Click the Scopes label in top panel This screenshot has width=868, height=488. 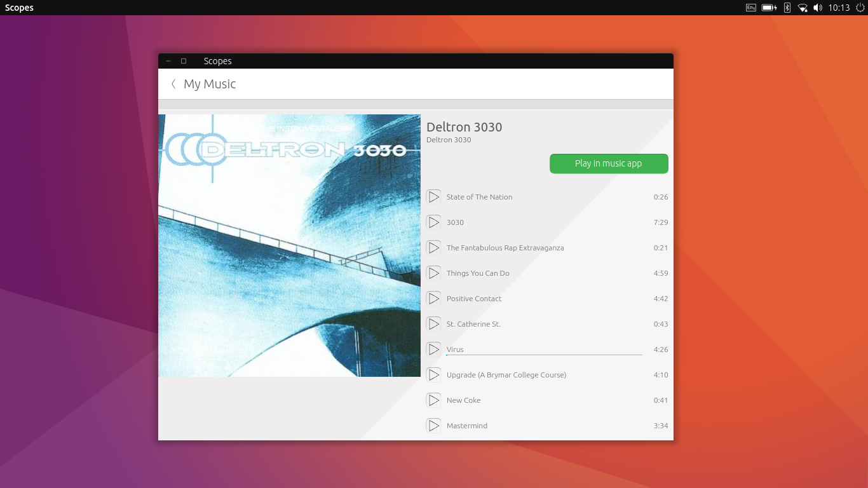(19, 8)
